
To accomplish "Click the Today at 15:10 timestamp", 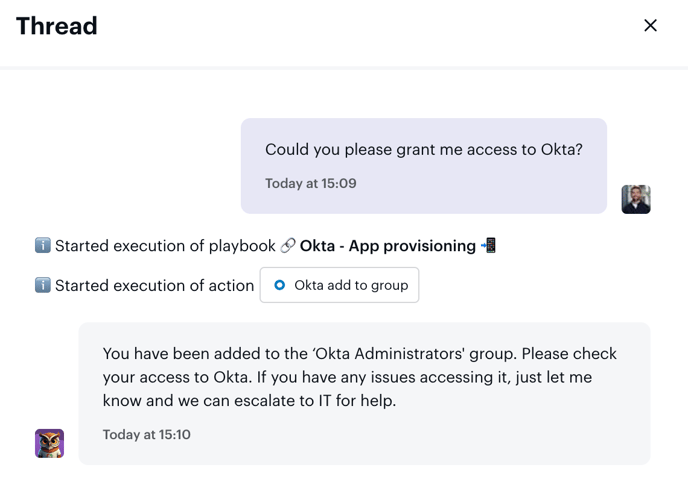I will click(x=147, y=434).
